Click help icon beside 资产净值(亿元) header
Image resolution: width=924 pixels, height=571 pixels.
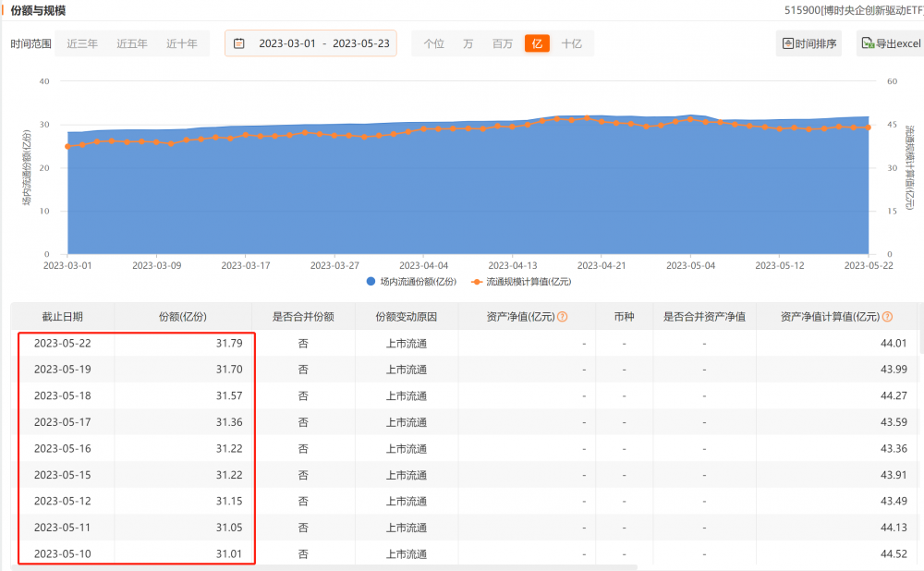562,317
